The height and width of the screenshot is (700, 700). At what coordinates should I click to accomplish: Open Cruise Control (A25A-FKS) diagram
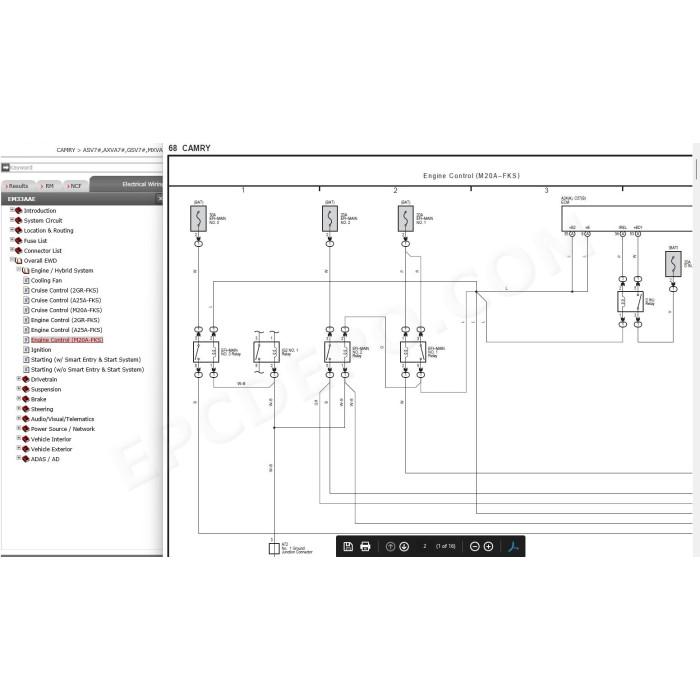[x=66, y=300]
